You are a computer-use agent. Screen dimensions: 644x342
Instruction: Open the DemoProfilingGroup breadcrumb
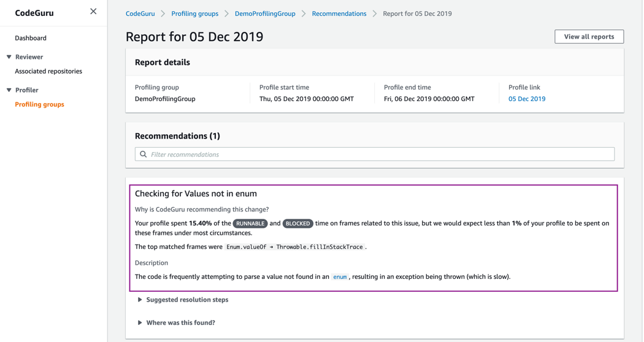click(265, 13)
